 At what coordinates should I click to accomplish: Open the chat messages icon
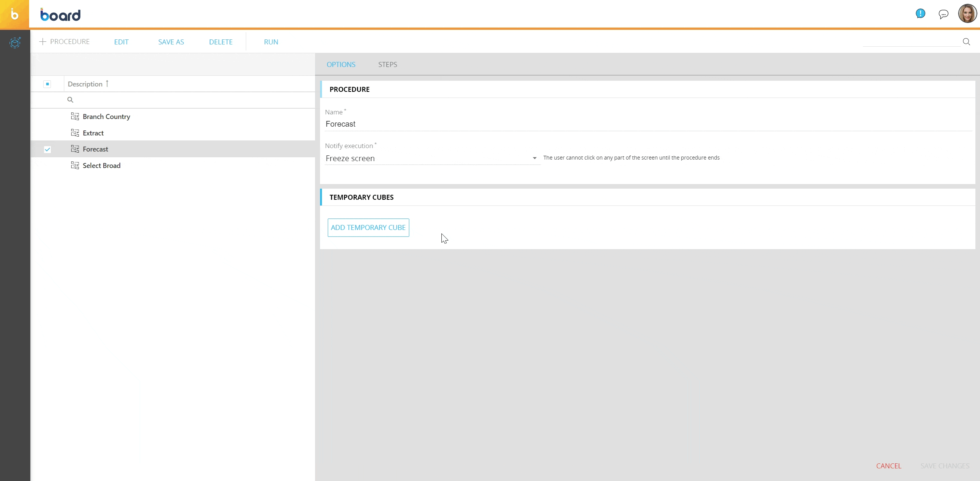pyautogui.click(x=943, y=15)
